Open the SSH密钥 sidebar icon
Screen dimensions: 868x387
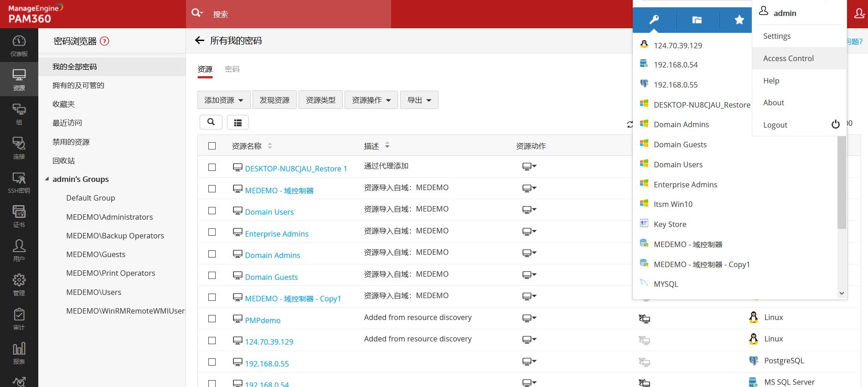point(19,182)
